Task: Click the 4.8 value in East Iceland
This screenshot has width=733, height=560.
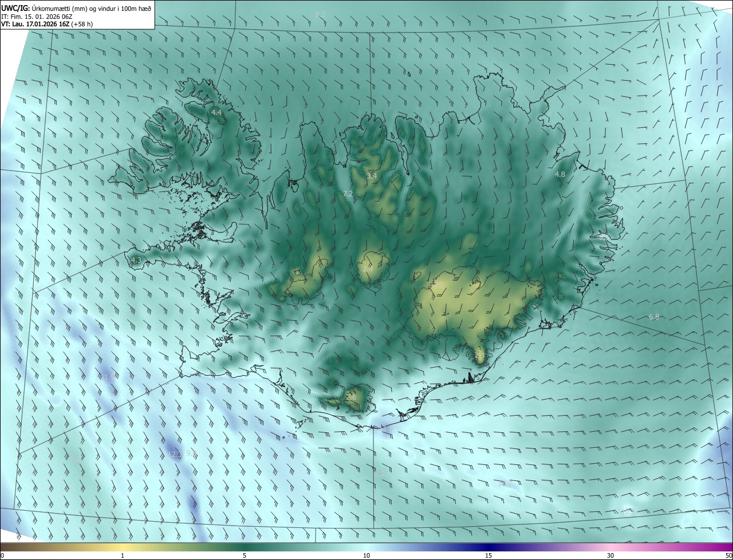Action: tap(560, 174)
